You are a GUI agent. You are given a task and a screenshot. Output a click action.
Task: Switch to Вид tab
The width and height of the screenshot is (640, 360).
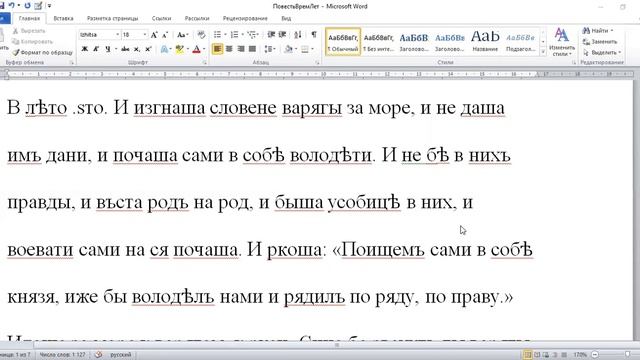(x=286, y=18)
